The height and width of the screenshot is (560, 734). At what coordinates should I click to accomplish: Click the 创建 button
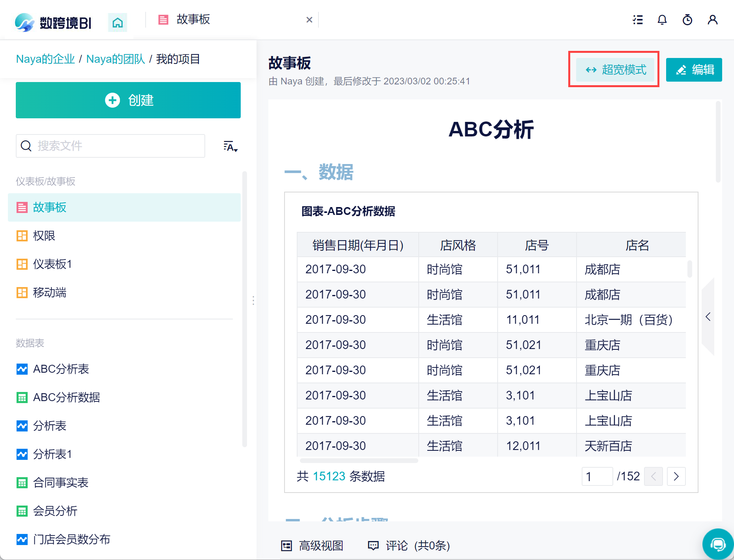128,100
